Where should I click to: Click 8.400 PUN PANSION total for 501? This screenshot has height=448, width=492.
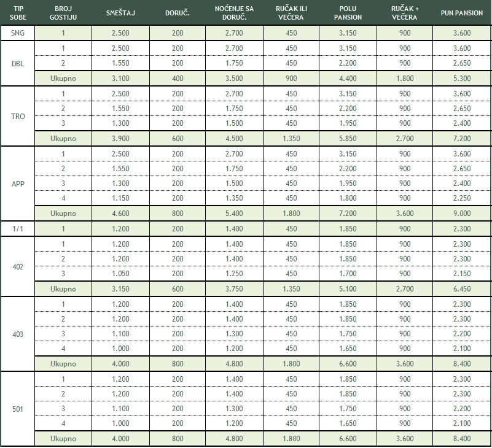point(461,439)
